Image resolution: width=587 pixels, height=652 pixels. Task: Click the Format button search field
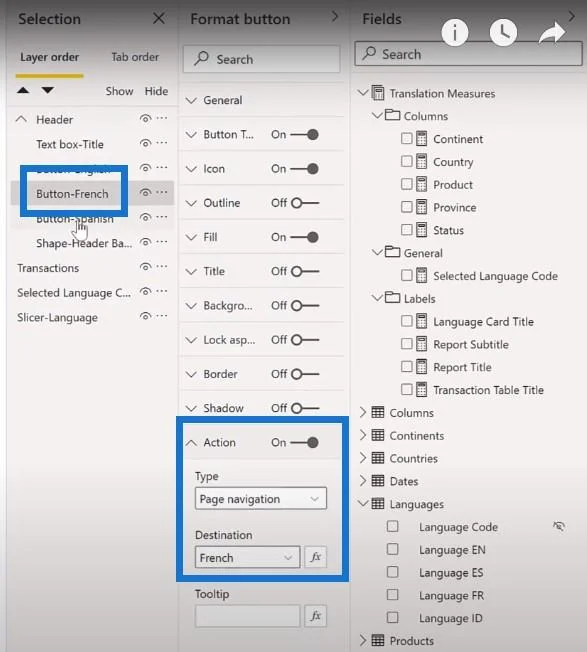(x=261, y=59)
